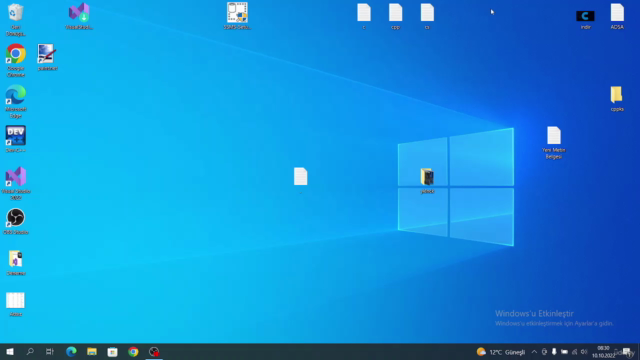Select the Visual Studio desktop shortcut
640x360 pixels.
pyautogui.click(x=16, y=183)
